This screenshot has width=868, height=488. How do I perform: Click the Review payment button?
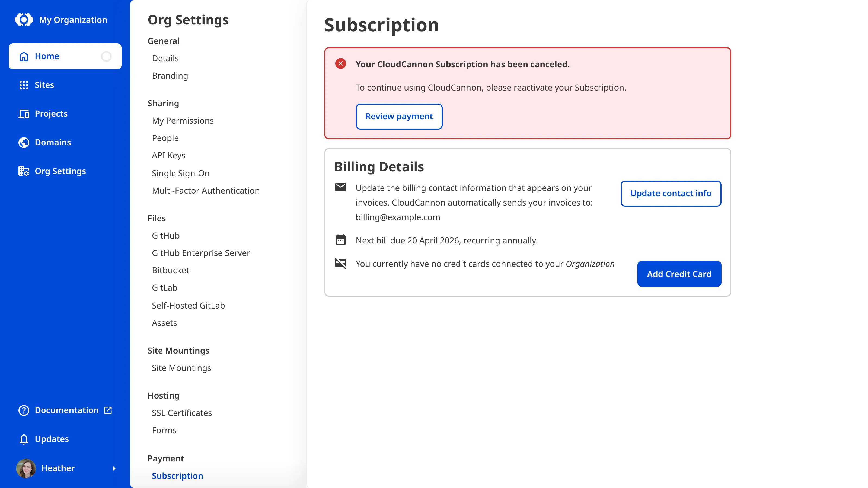coord(399,117)
